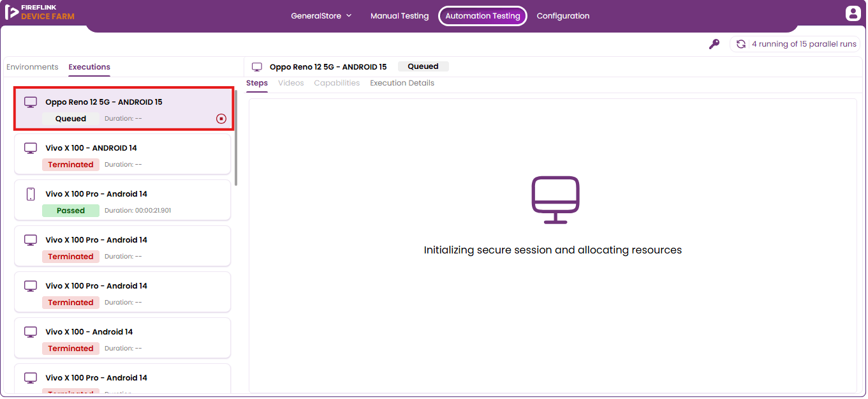Open the Passed Vivo X 100 Pro execution
This screenshot has height=399, width=868.
coord(122,200)
